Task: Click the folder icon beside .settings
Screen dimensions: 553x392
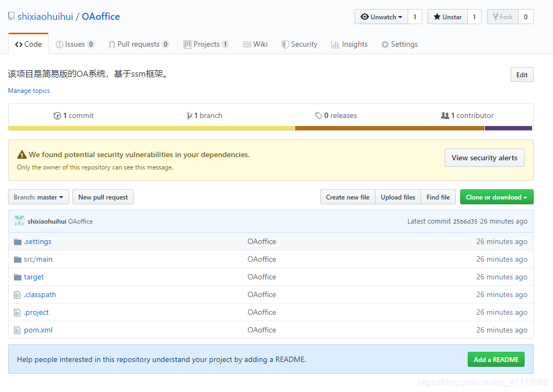Action: pyautogui.click(x=18, y=241)
